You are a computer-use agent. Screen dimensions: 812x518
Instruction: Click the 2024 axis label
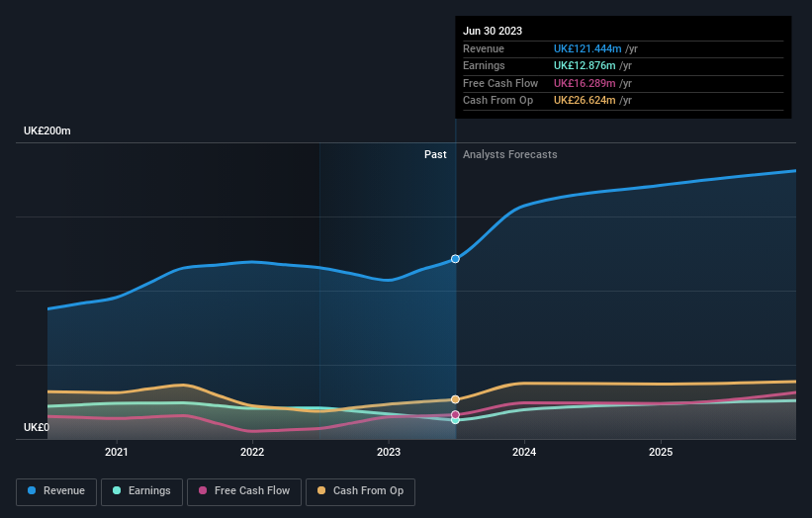pyautogui.click(x=524, y=453)
